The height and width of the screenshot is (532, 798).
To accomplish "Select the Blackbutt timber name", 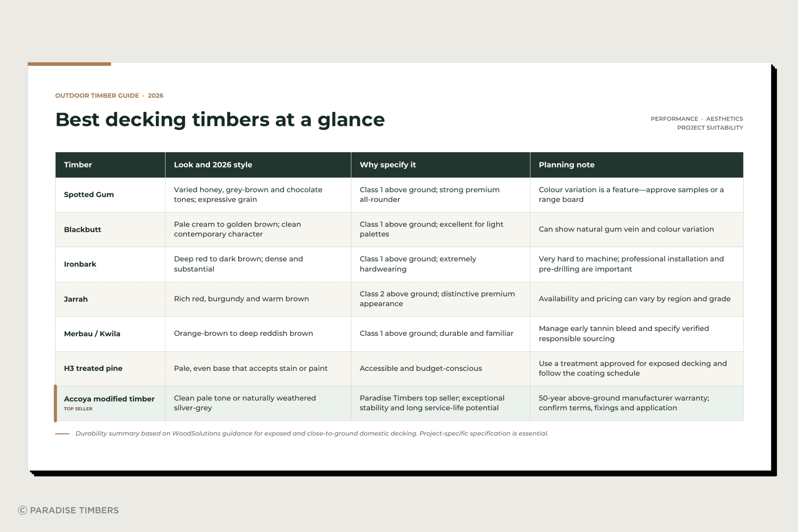I will click(82, 229).
